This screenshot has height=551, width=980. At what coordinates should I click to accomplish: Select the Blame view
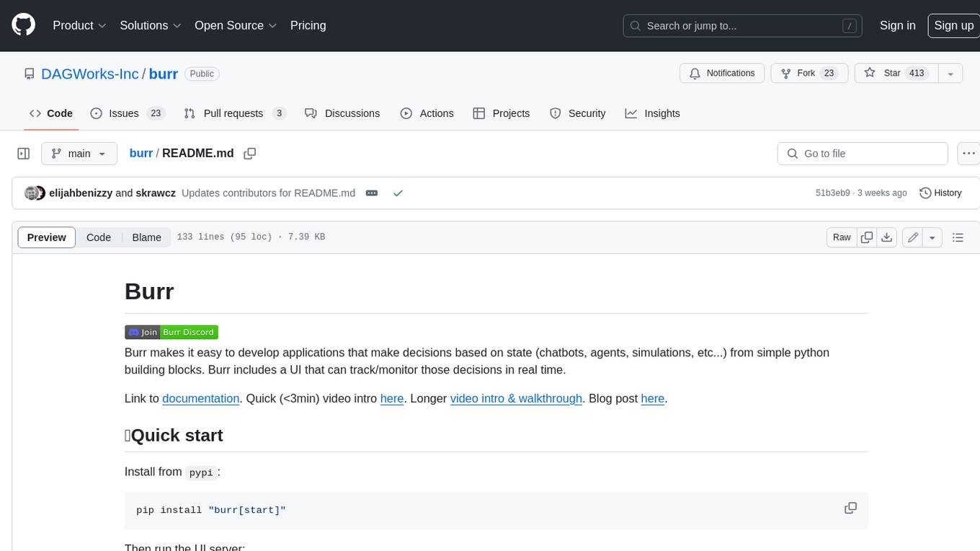146,237
